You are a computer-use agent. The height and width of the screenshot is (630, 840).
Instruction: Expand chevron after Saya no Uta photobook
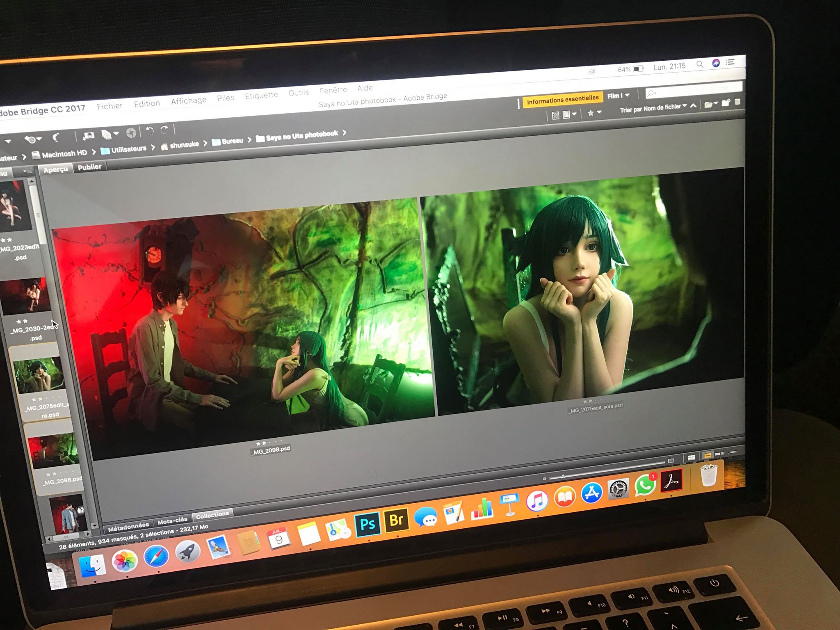tap(345, 132)
